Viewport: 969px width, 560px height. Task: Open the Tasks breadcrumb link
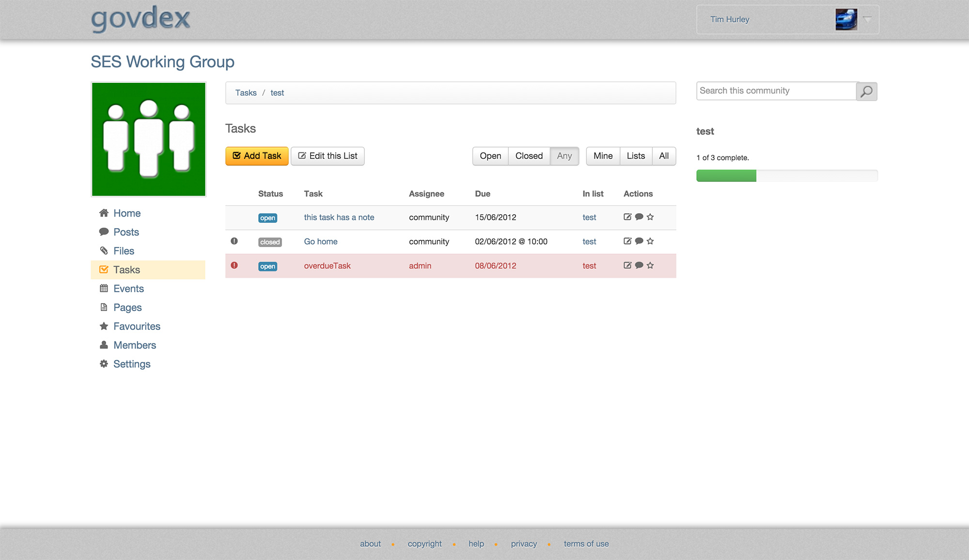pos(246,93)
